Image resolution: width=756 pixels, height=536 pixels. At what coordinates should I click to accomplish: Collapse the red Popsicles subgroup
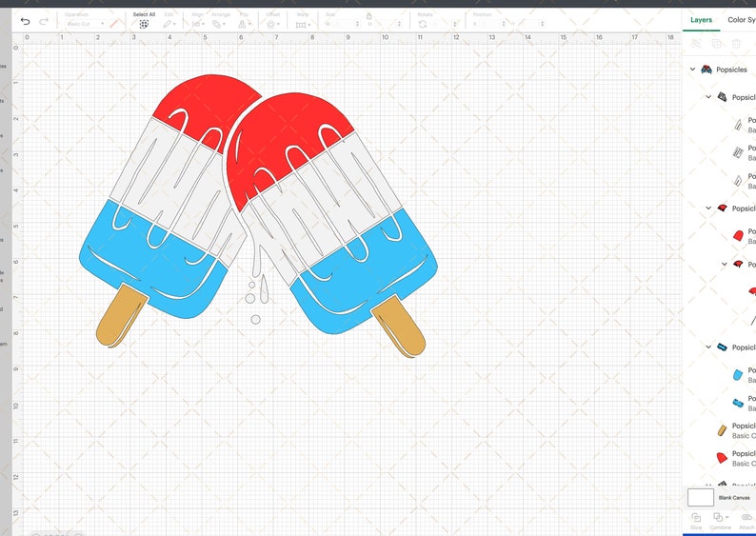click(x=708, y=208)
